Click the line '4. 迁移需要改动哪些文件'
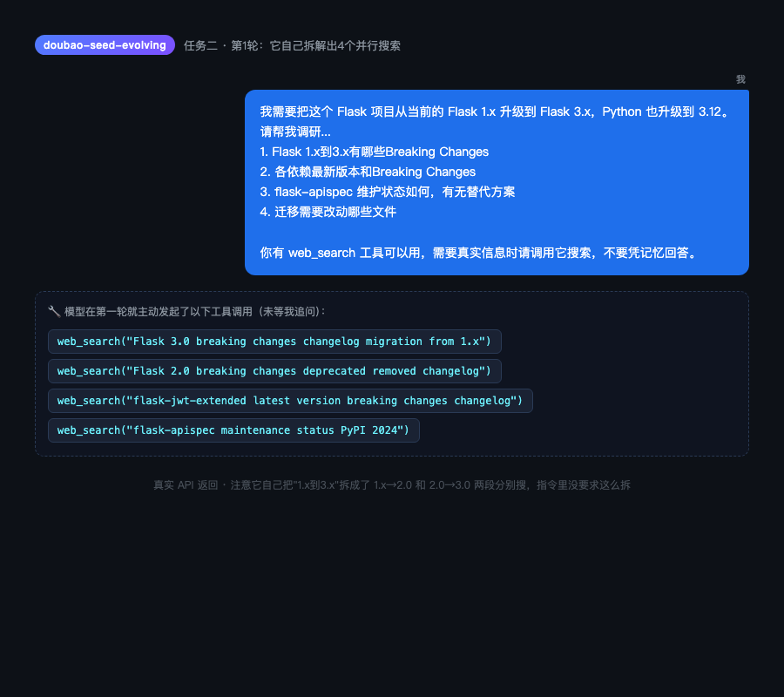This screenshot has height=697, width=784. pos(328,212)
